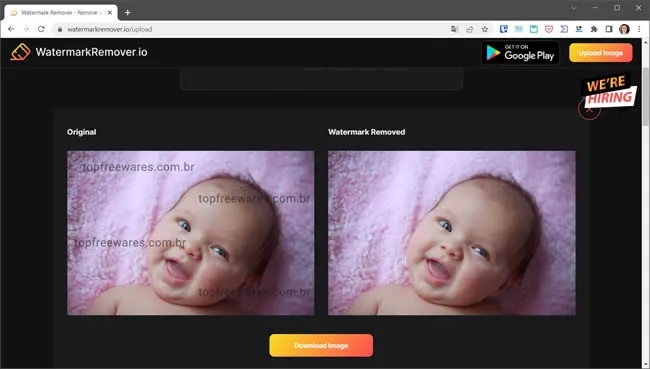Click the share page icon in address bar
This screenshot has width=650, height=369.
[x=469, y=29]
